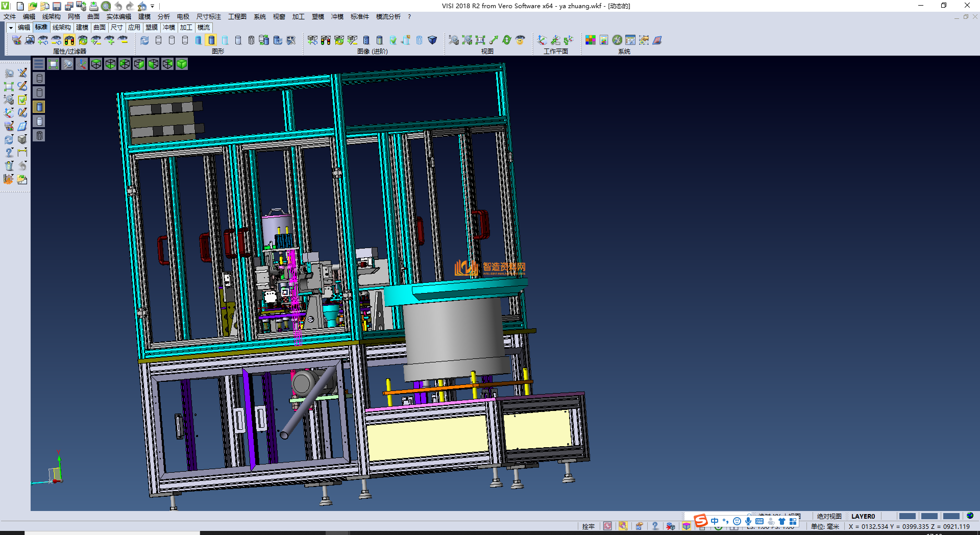Viewport: 980px width, 535px height.
Task: Click the traffic light filter icon
Action: click(x=69, y=40)
